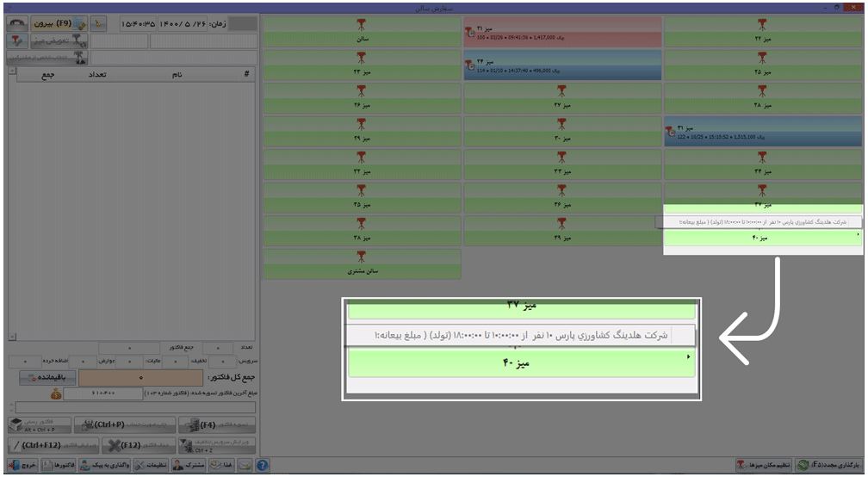Click the money bag icon
Viewport: 868px width, 477px height.
56,394
